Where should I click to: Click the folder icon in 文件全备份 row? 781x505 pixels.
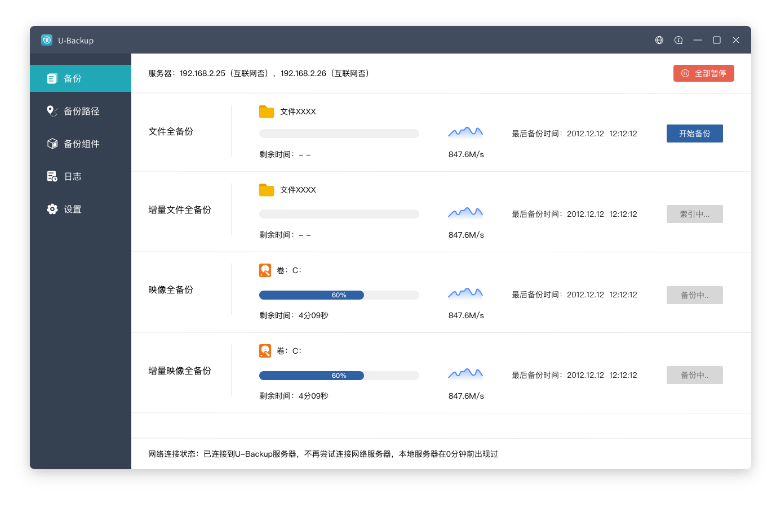266,112
